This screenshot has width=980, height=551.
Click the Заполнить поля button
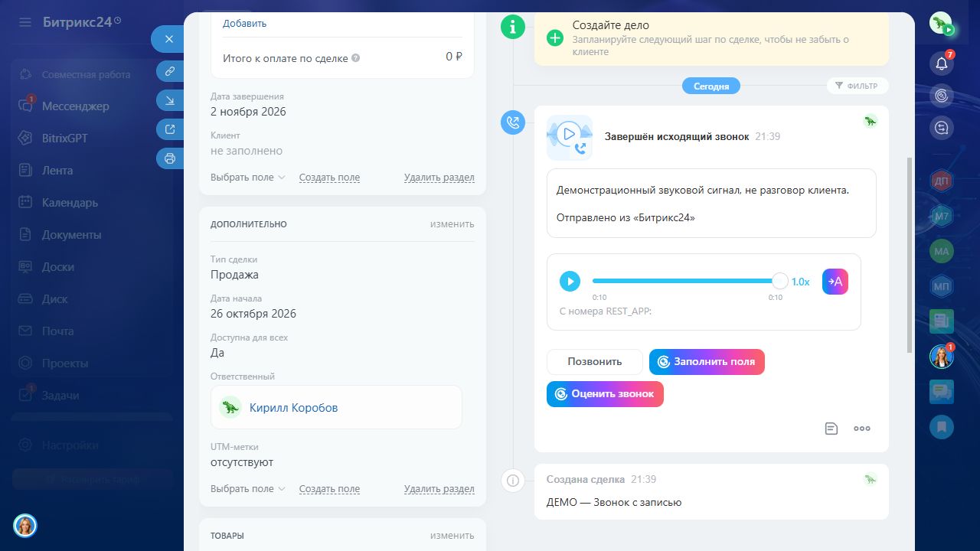[x=707, y=362]
